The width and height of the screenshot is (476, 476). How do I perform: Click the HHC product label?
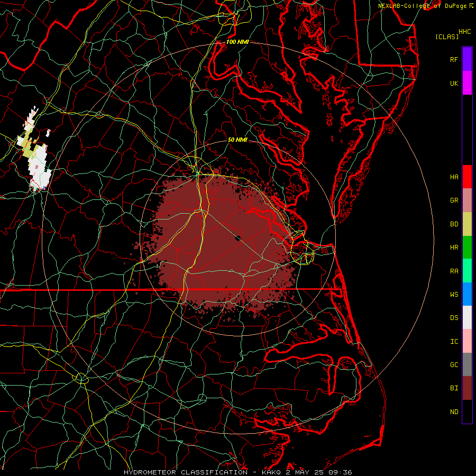tap(465, 31)
